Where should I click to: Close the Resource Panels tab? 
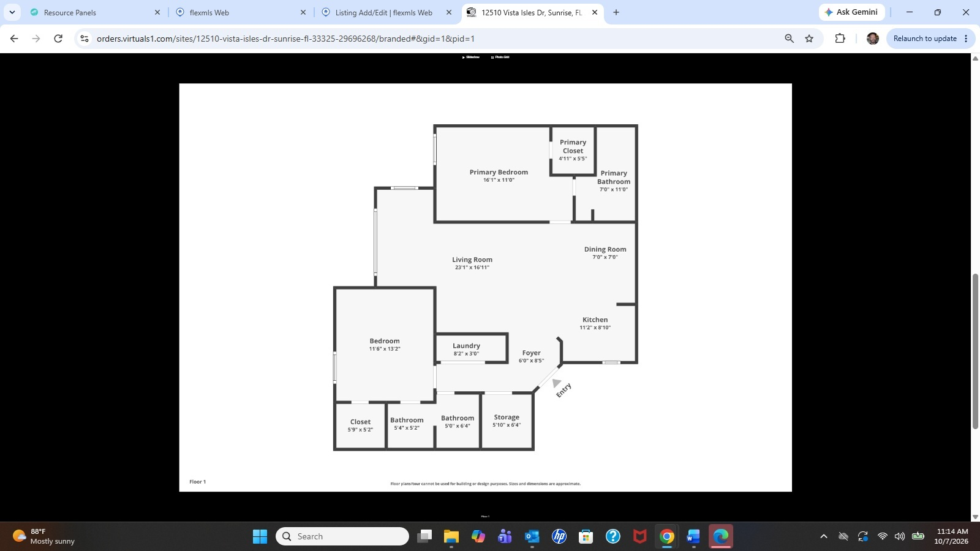click(x=157, y=12)
